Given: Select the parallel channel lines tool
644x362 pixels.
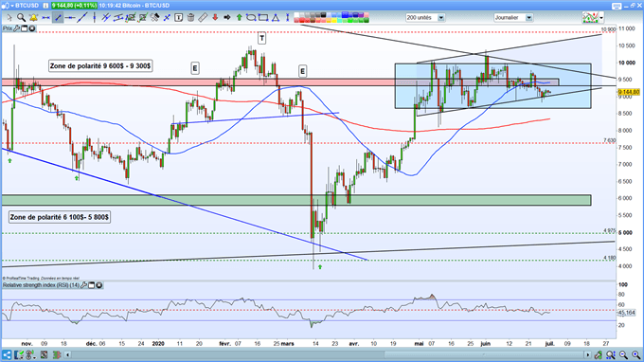Looking at the screenshot, I should [106, 18].
